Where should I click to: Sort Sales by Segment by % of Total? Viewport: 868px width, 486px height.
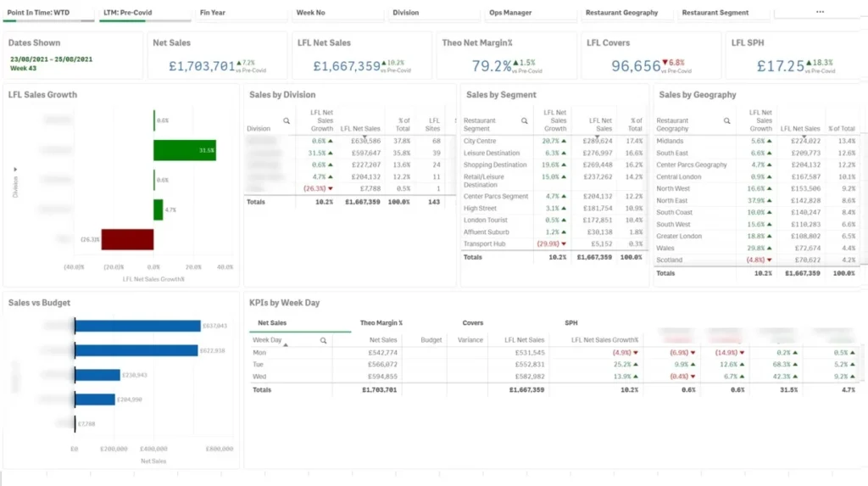(x=636, y=124)
